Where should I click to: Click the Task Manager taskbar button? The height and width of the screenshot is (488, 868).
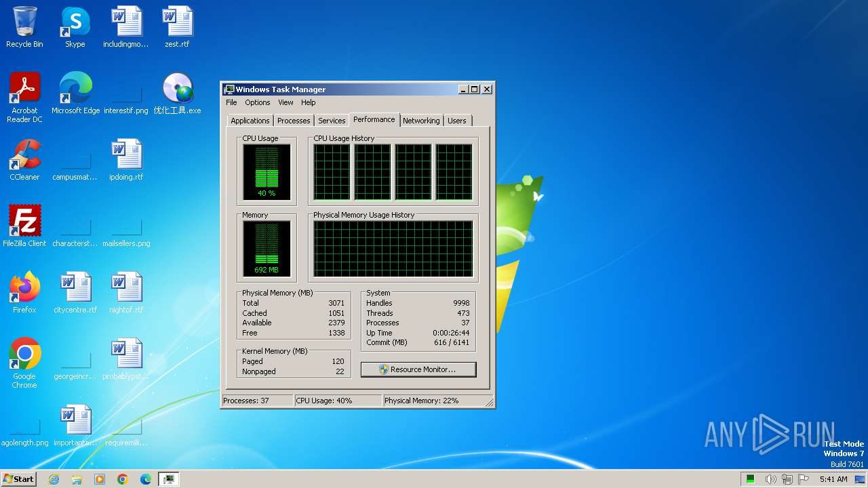click(169, 479)
